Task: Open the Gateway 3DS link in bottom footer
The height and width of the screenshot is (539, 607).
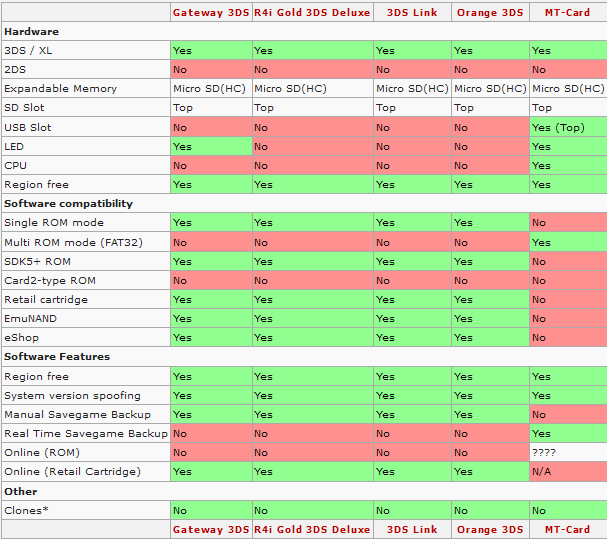Action: point(211,529)
